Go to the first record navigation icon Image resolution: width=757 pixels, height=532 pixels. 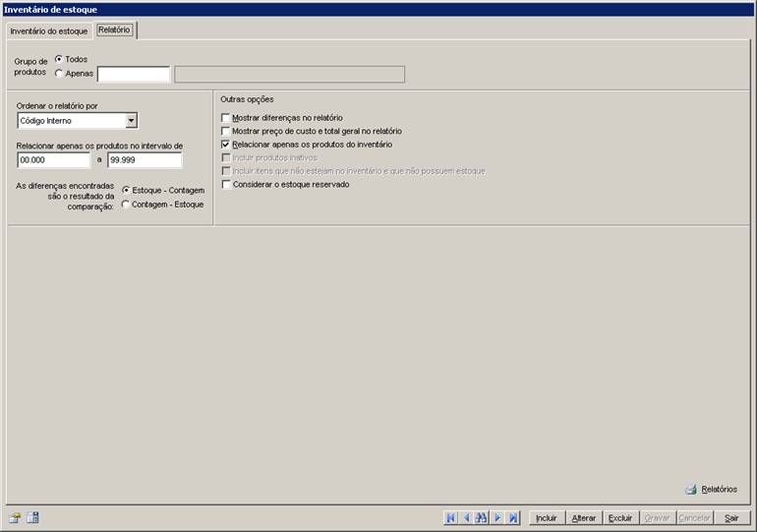[x=451, y=517]
